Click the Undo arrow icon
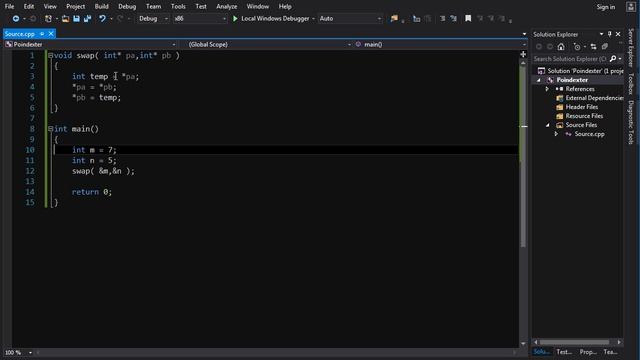Screen dimensions: 640x360 click(102, 19)
